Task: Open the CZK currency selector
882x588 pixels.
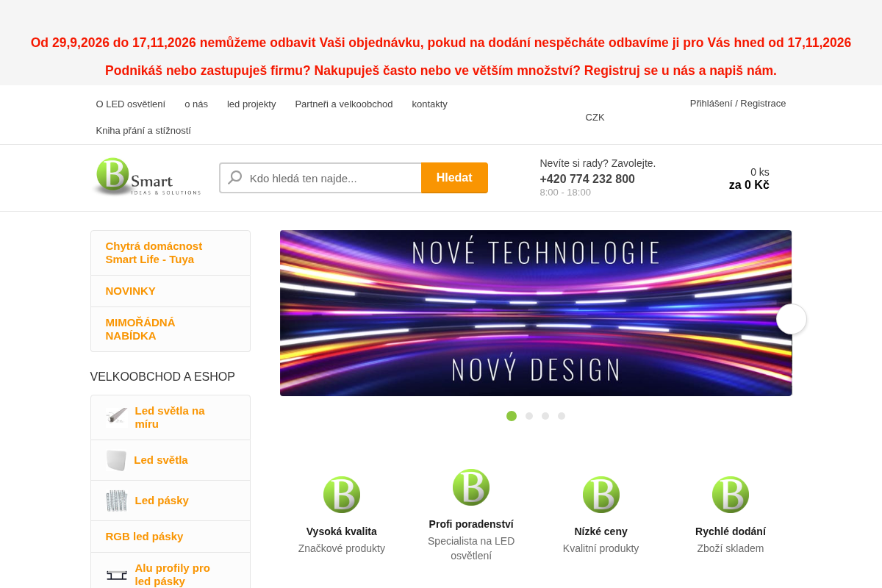Action: 595,117
